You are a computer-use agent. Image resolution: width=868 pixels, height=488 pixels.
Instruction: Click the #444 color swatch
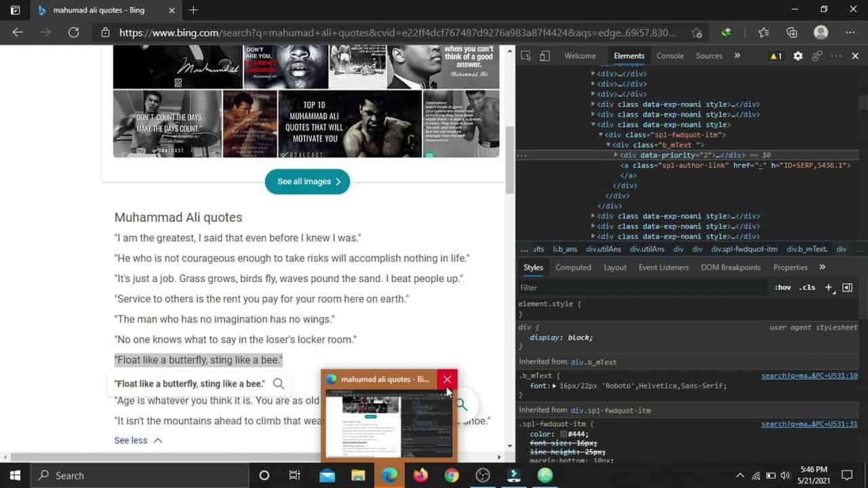(x=564, y=434)
